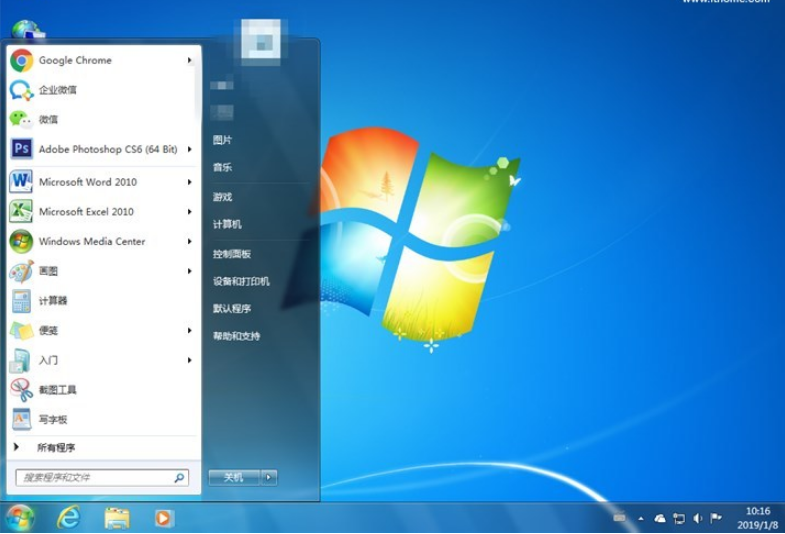Open the 入门 Getting Started icon
This screenshot has width=785, height=534.
[21, 360]
